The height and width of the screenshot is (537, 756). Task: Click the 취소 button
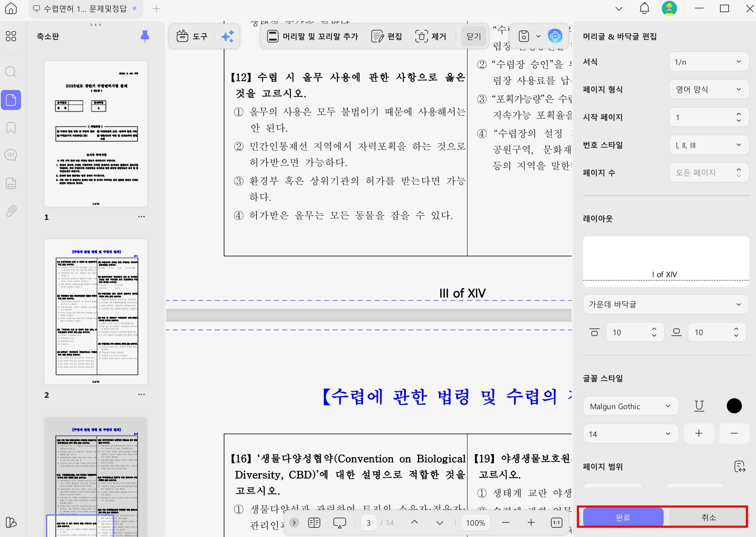tap(708, 517)
